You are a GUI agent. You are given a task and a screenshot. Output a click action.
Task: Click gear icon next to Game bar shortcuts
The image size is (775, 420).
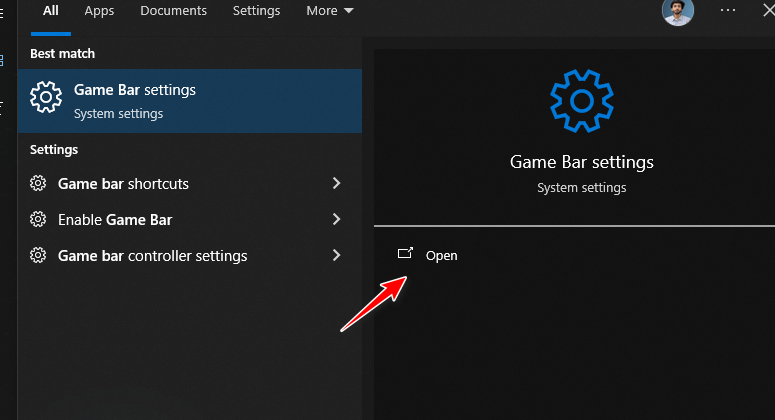point(38,183)
